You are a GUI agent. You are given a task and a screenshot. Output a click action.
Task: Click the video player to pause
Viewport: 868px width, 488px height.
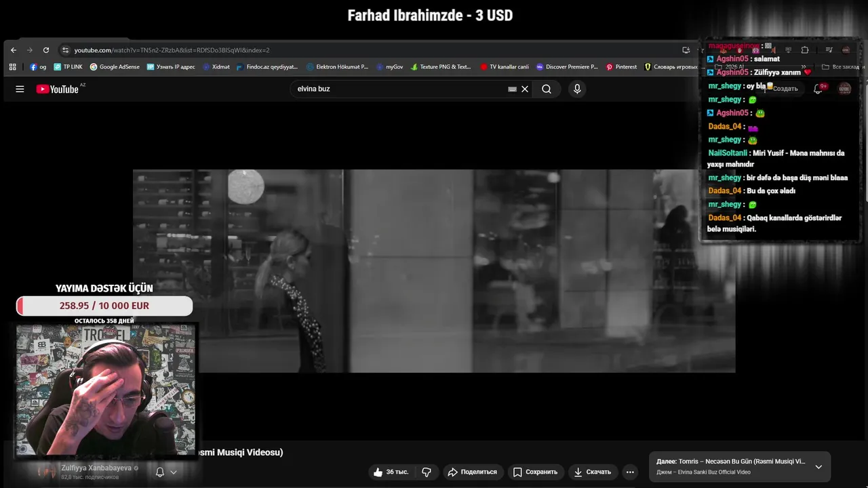[434, 271]
